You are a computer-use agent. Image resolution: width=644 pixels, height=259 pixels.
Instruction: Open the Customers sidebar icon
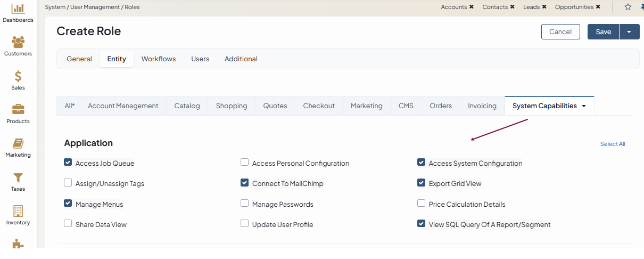[x=18, y=42]
